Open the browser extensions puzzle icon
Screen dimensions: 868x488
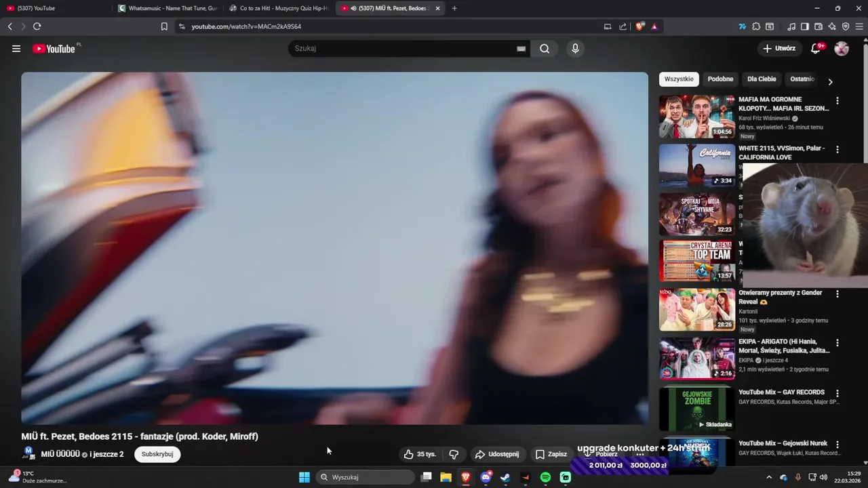coord(756,26)
